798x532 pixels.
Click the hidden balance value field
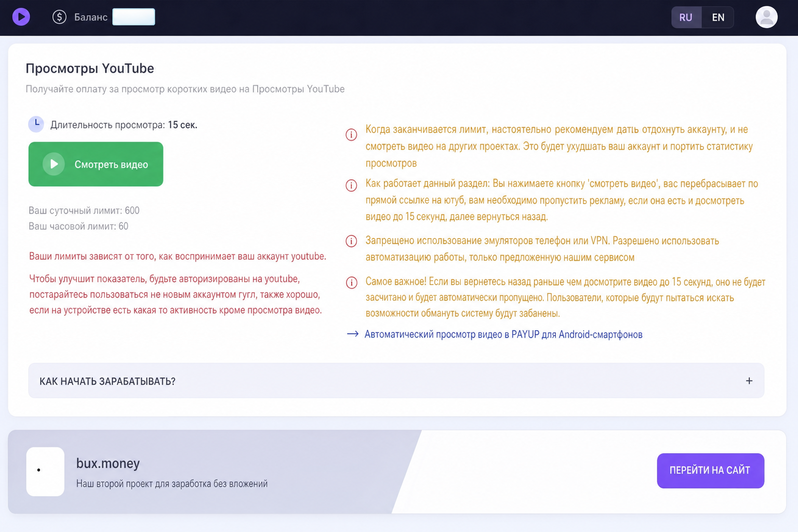(x=134, y=17)
